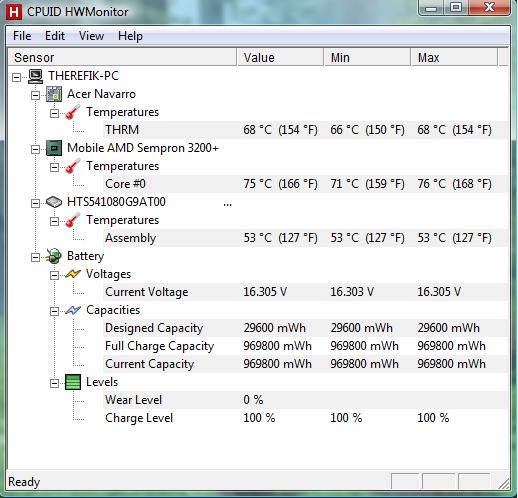518x498 pixels.
Task: Click the HWMonitor red H title icon
Action: coord(14,12)
